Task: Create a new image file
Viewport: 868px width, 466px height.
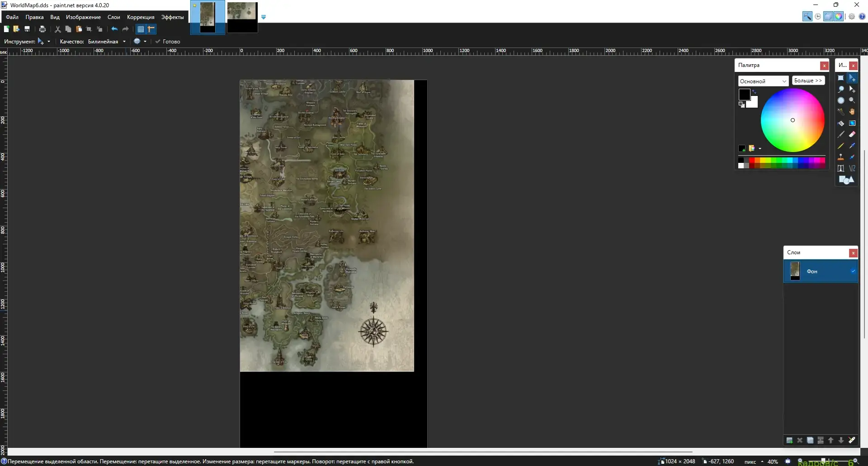Action: click(x=6, y=29)
